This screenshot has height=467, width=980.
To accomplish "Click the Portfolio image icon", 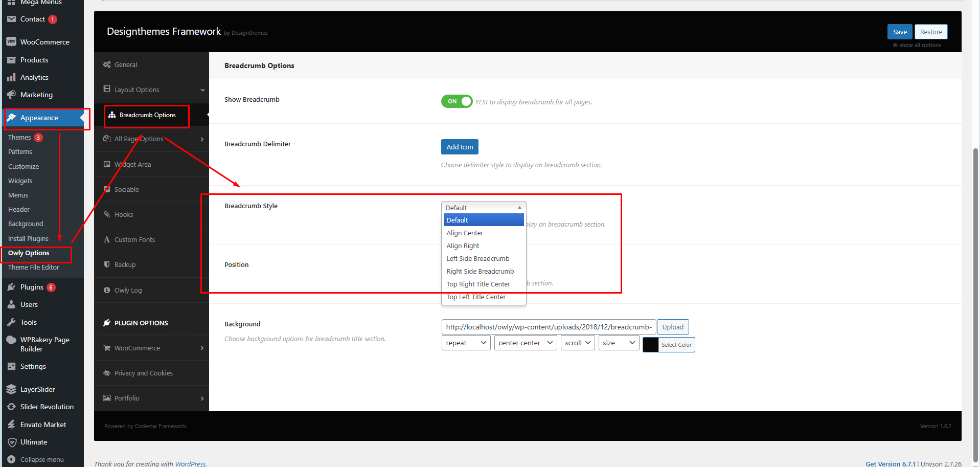I will pyautogui.click(x=107, y=398).
